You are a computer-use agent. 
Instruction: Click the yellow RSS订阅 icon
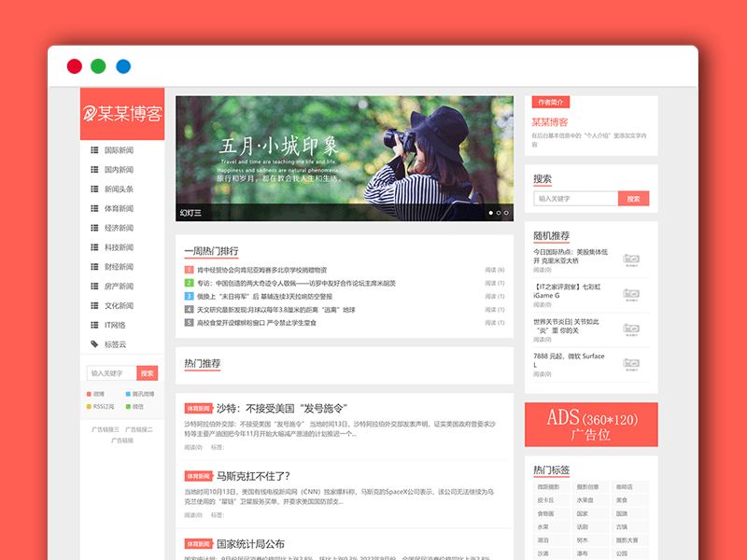pyautogui.click(x=89, y=407)
